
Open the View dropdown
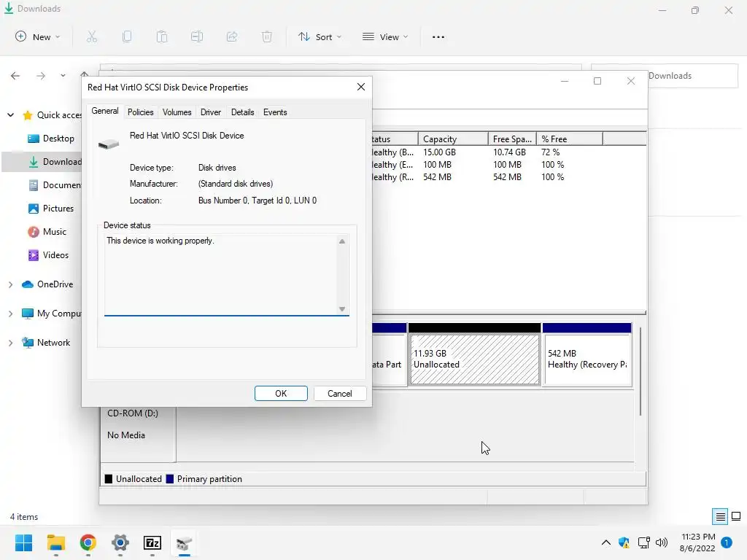click(385, 36)
